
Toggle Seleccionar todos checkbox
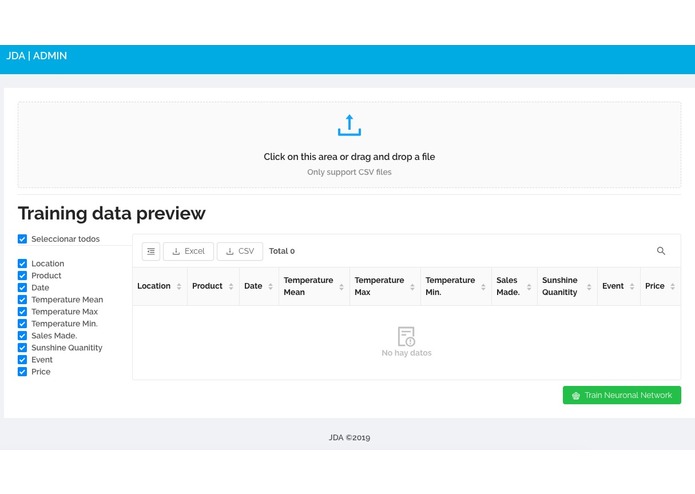[23, 239]
